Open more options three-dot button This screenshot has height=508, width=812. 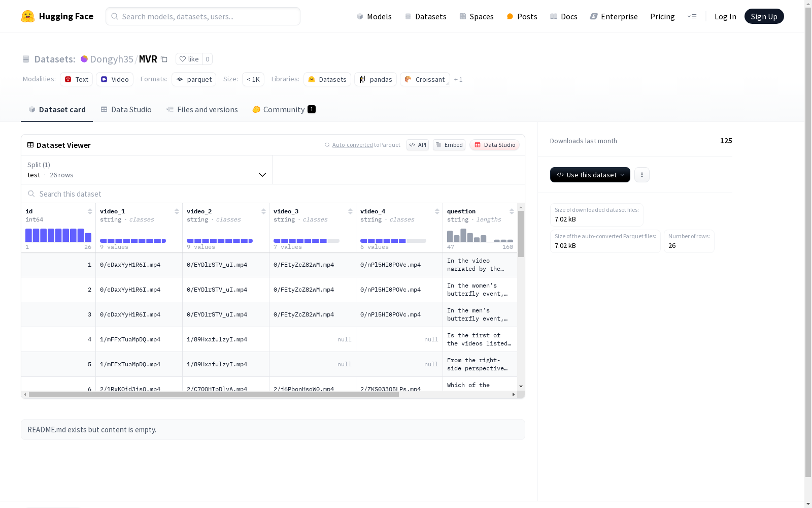[642, 175]
